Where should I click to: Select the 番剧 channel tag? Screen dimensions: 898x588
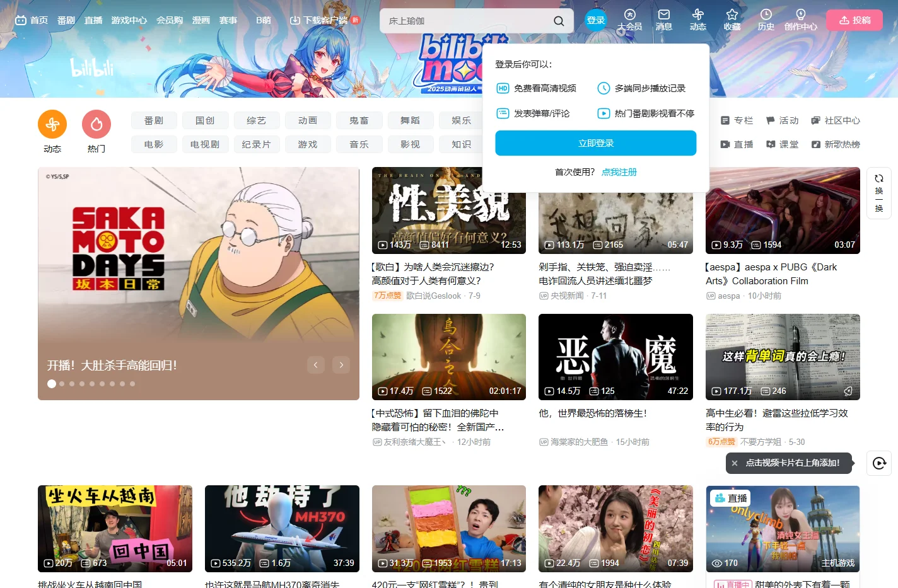point(154,120)
